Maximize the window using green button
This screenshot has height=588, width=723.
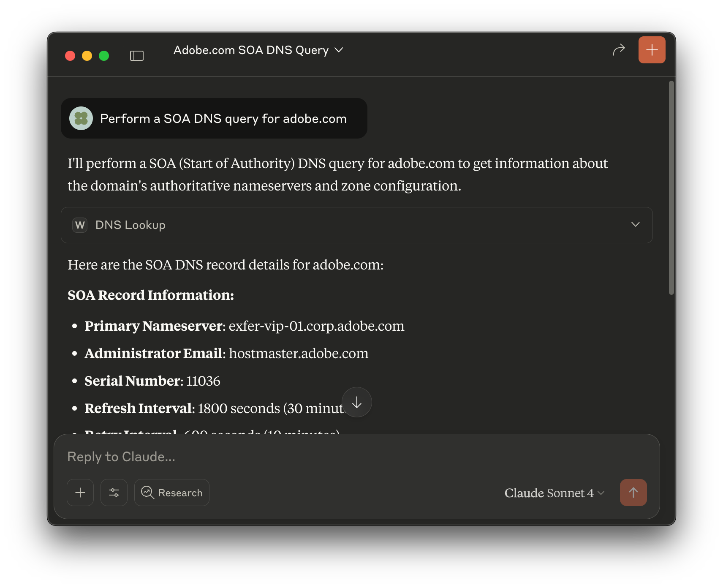tap(104, 56)
